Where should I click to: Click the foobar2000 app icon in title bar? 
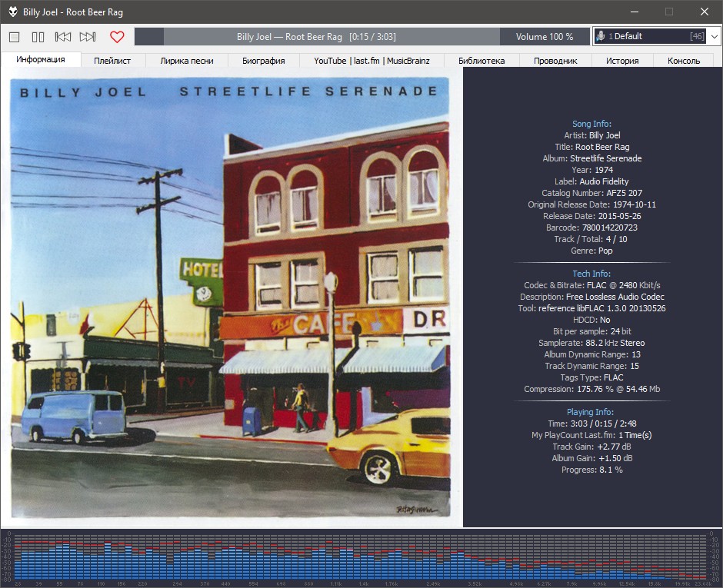[x=12, y=12]
